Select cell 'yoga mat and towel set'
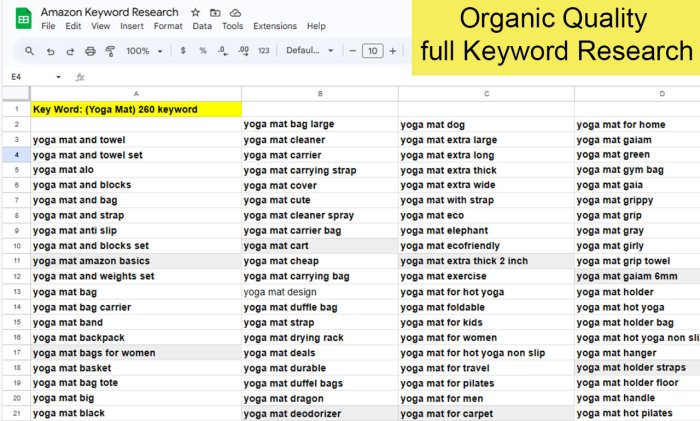Screen dimensions: 700x421 point(136,155)
